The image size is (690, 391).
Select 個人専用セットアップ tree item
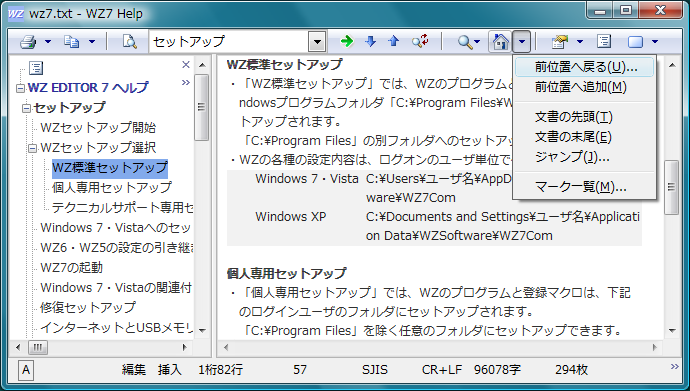point(112,188)
